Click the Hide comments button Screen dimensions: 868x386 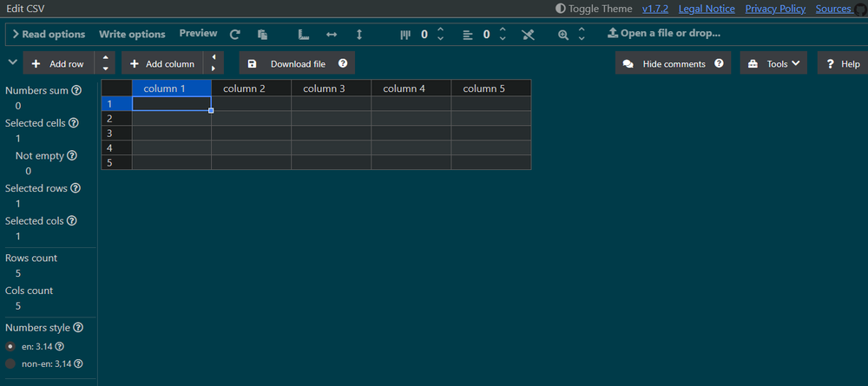click(x=674, y=63)
